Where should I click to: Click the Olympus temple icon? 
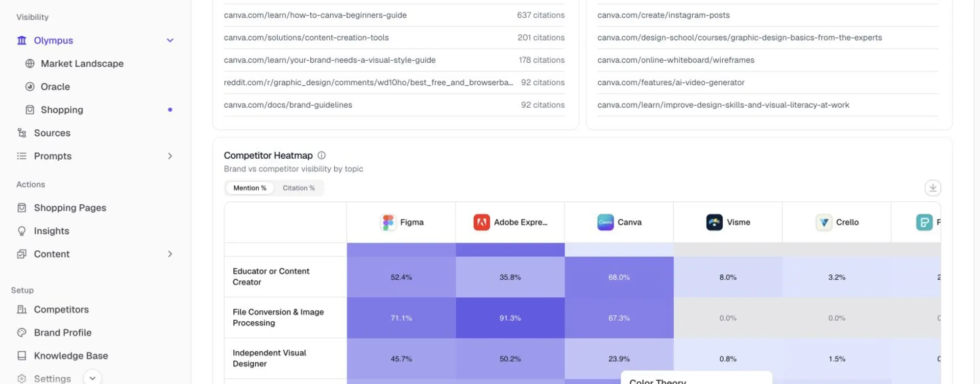22,40
